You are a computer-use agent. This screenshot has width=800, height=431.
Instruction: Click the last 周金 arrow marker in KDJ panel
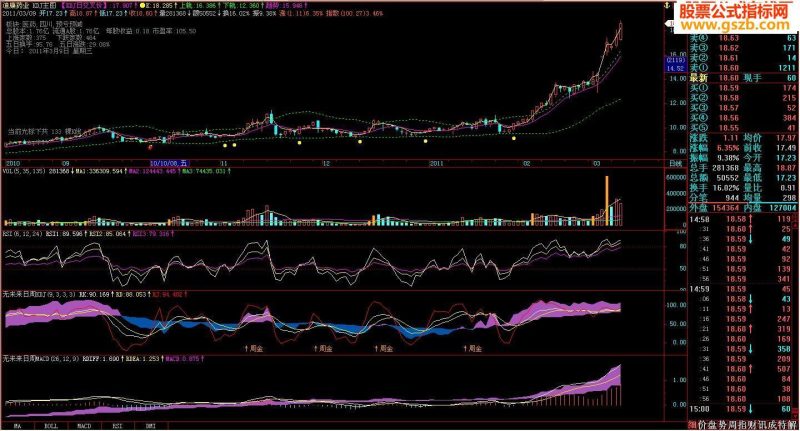472,349
